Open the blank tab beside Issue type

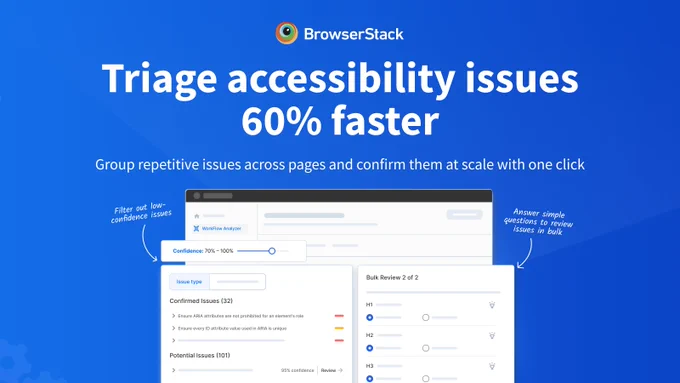click(x=237, y=282)
